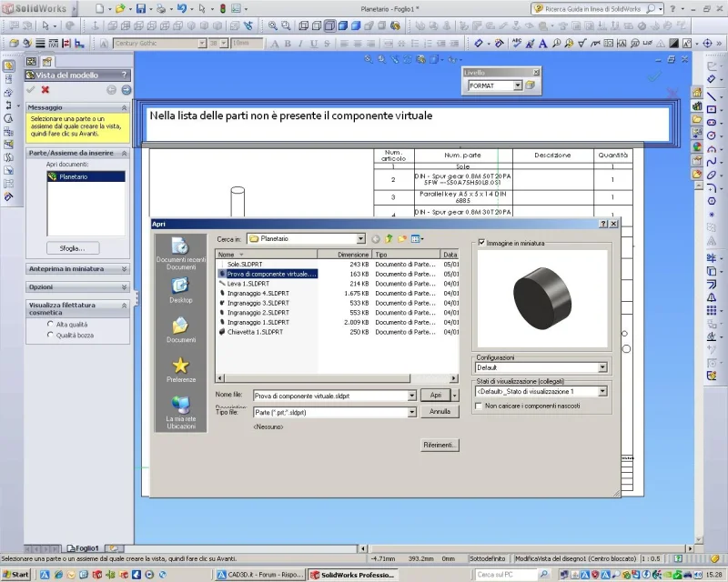Select Planetario in Apri documenti list

(86, 176)
